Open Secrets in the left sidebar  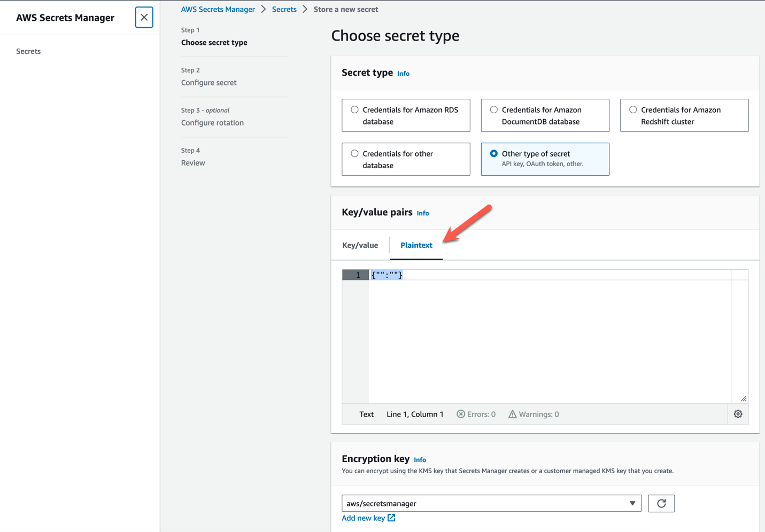coord(28,51)
